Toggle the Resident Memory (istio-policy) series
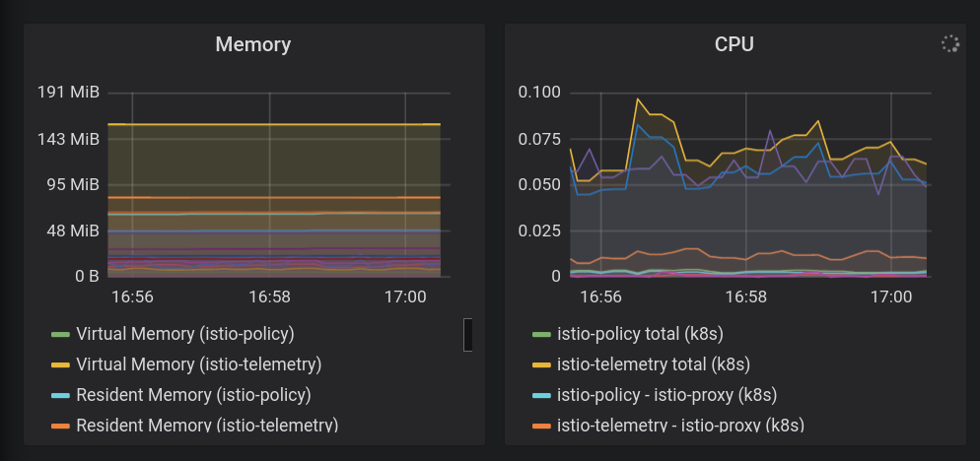The image size is (980, 461). point(193,395)
